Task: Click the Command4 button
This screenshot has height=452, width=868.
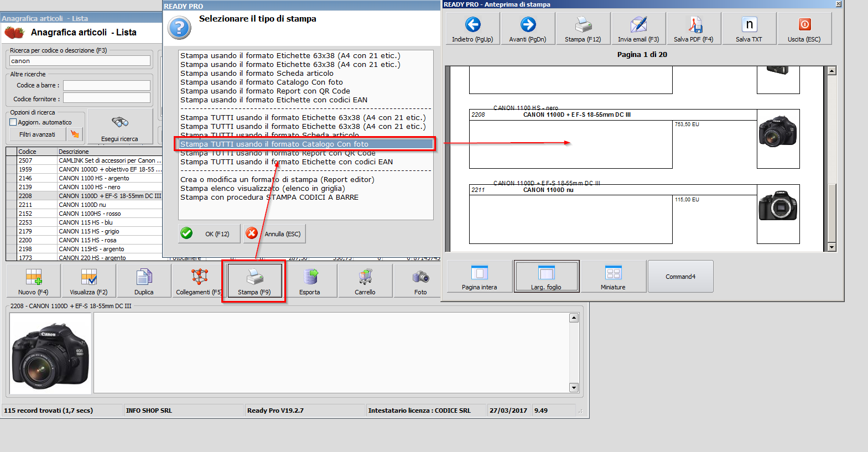Action: click(x=680, y=277)
